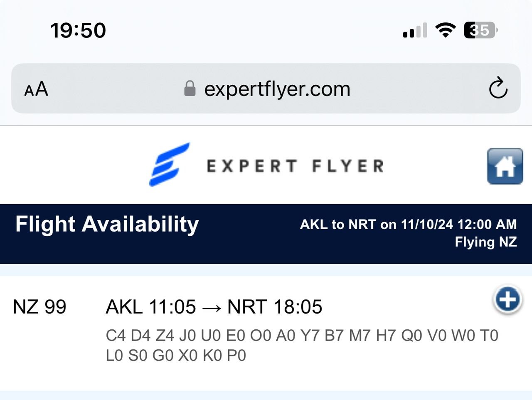Tap the battery indicator showing 35
532x400 pixels.
pos(480,30)
